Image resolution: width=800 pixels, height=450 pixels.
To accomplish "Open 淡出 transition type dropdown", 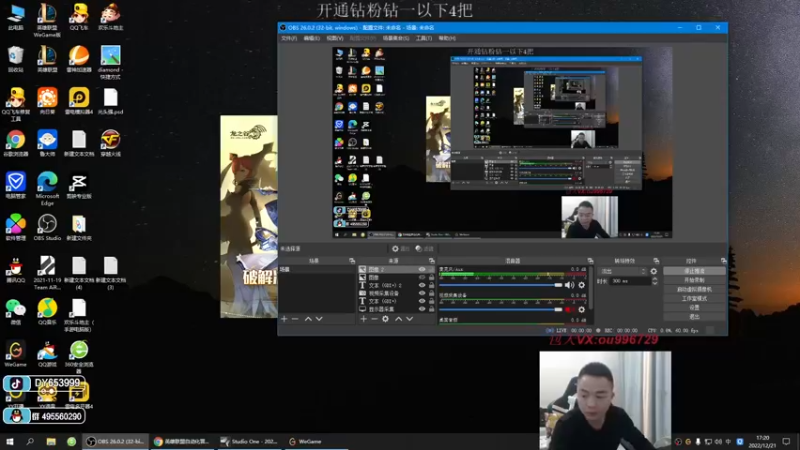I will (x=623, y=271).
